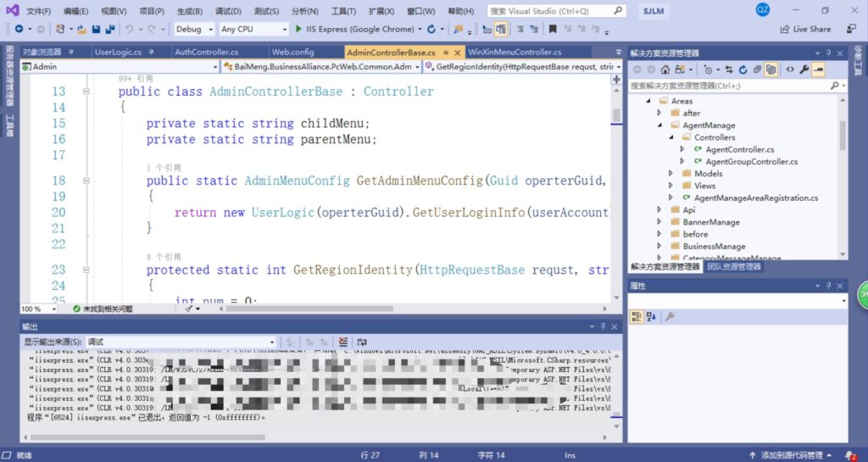The image size is (868, 462).
Task: Click the code editor horizontal scrollbar
Action: (x=310, y=309)
